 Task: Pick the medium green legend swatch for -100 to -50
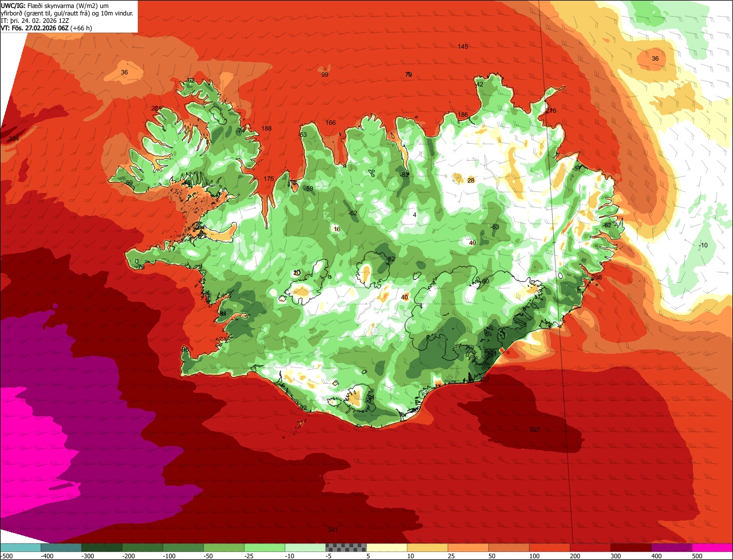coord(183,547)
